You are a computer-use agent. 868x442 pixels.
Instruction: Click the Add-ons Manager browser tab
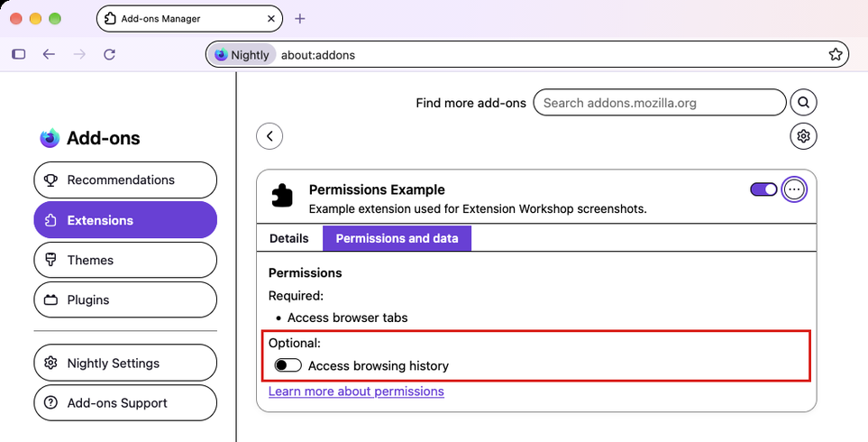(x=189, y=19)
